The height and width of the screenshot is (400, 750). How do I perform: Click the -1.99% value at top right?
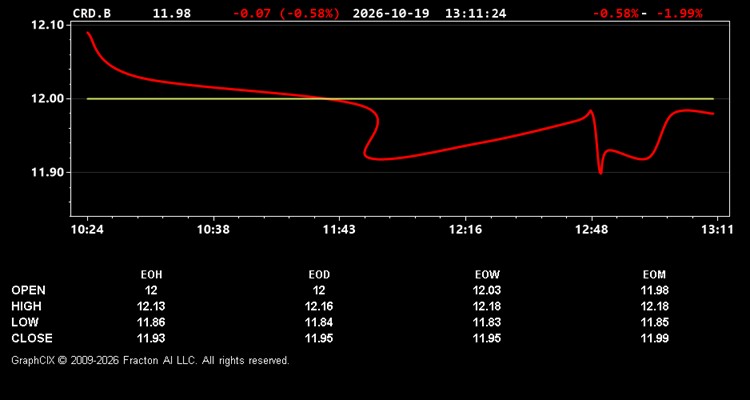(x=680, y=13)
